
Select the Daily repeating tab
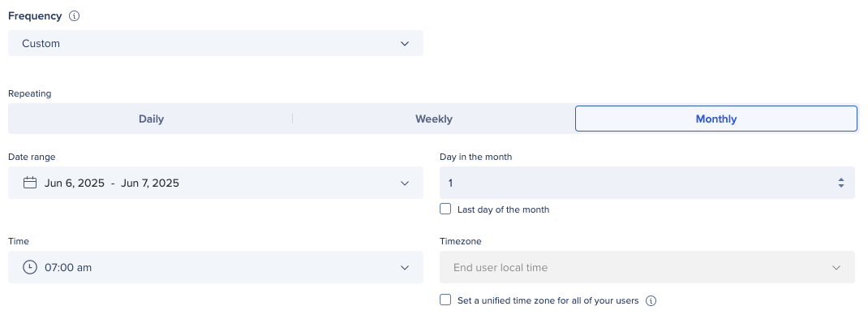click(x=151, y=119)
